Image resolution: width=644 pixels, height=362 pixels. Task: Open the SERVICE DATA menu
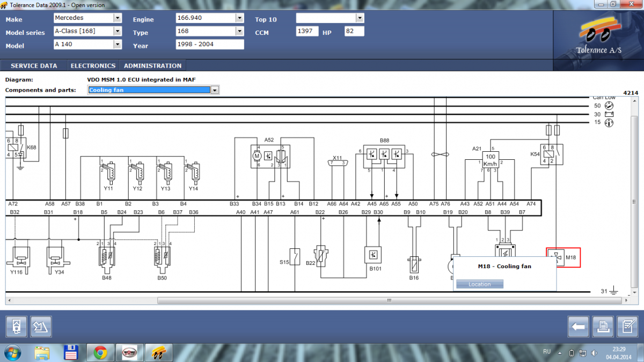point(34,66)
